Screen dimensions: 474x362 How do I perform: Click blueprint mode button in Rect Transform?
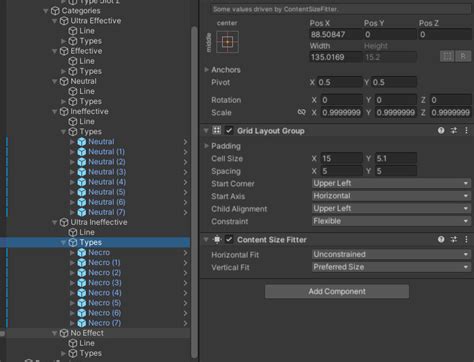tap(447, 56)
